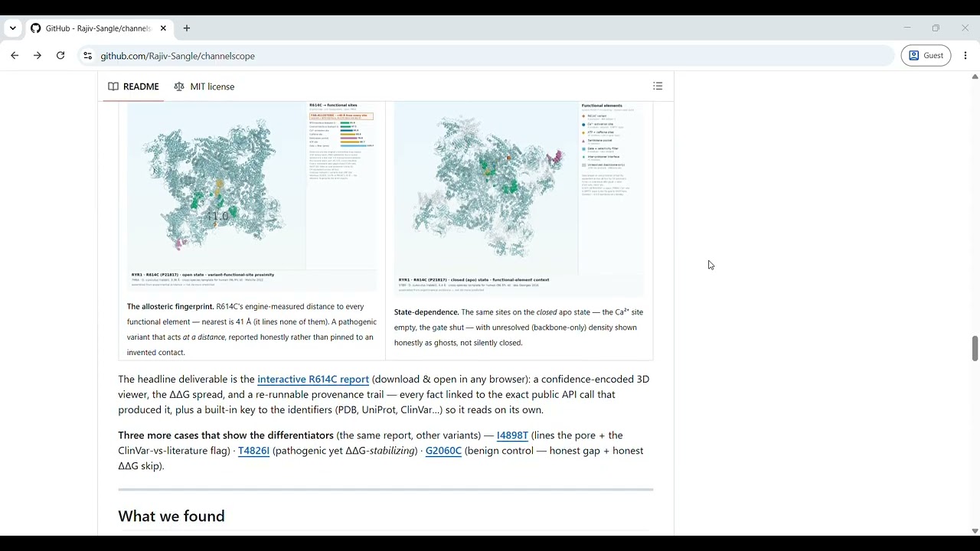The width and height of the screenshot is (980, 551).
Task: Go back to the previous page
Action: tap(15, 56)
